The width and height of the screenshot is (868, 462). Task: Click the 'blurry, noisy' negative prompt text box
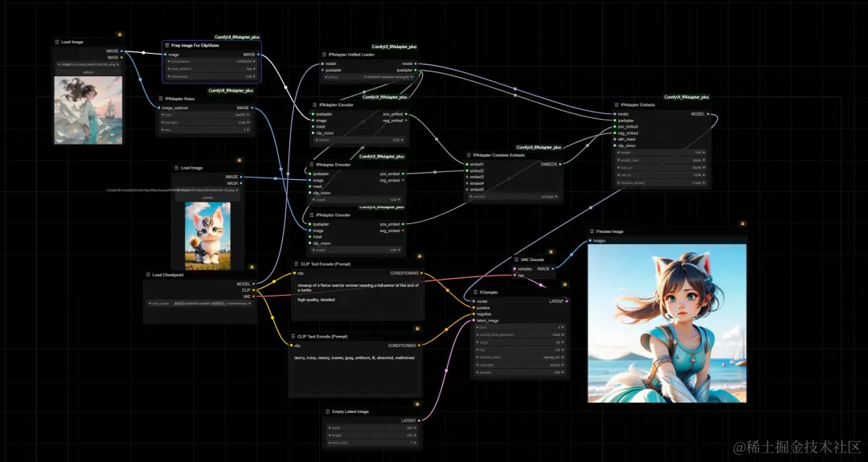pyautogui.click(x=355, y=374)
